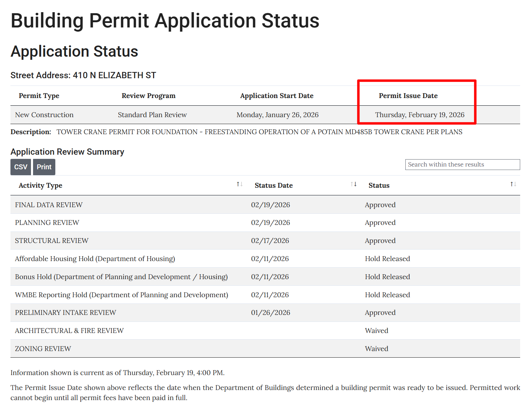Screen dimensions: 532x414
Task: Click the Search within these results field
Action: pos(462,164)
